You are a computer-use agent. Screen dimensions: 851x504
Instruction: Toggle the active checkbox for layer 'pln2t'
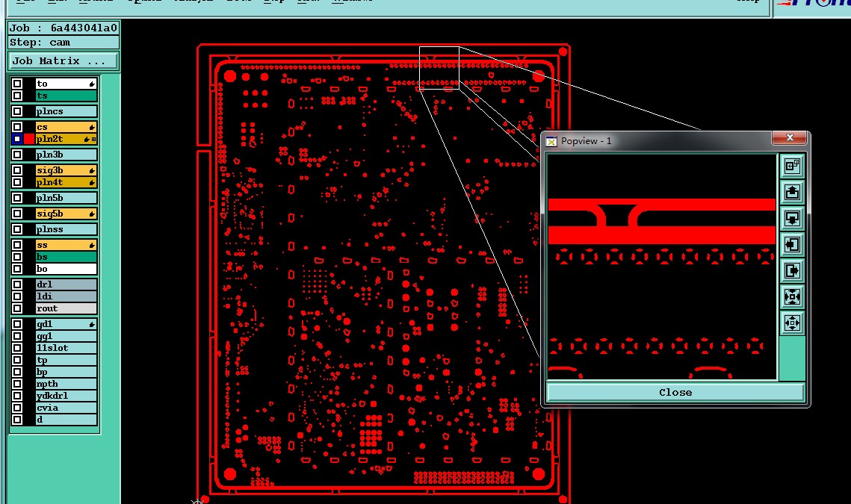(x=17, y=139)
